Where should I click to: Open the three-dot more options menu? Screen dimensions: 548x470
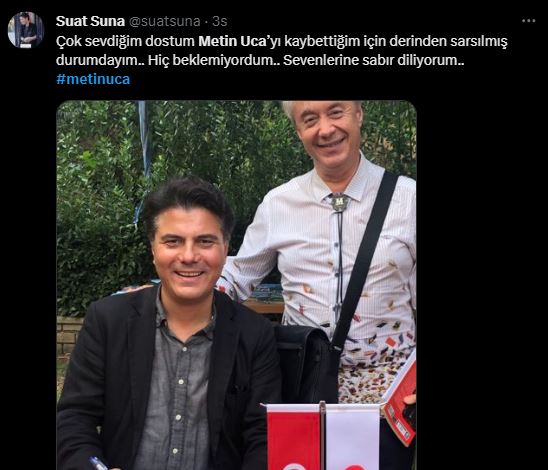[x=528, y=21]
